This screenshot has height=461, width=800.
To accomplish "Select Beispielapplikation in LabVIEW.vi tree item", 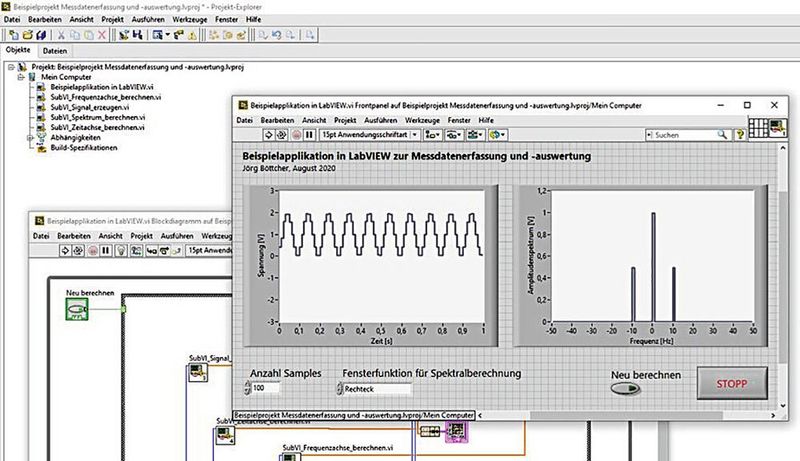I will 102,87.
